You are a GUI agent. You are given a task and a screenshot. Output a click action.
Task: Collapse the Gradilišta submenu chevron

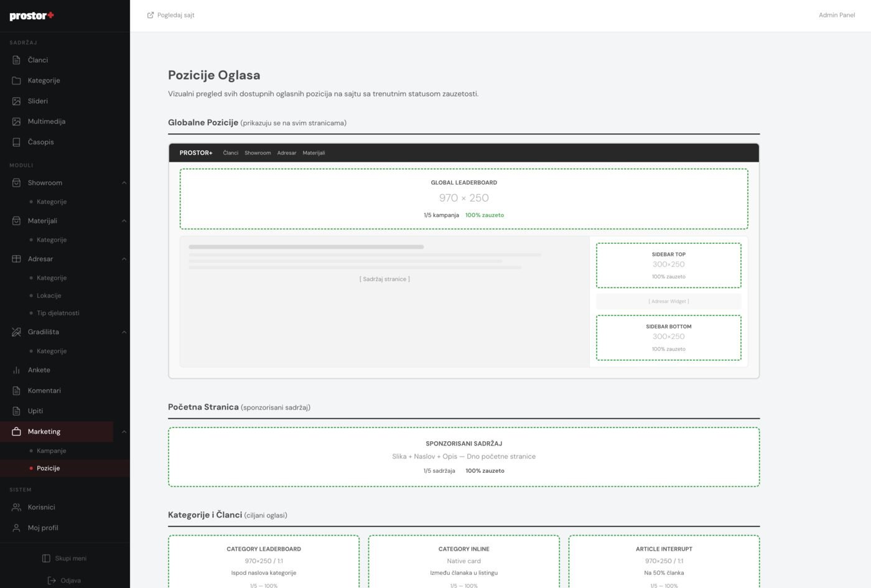[124, 332]
